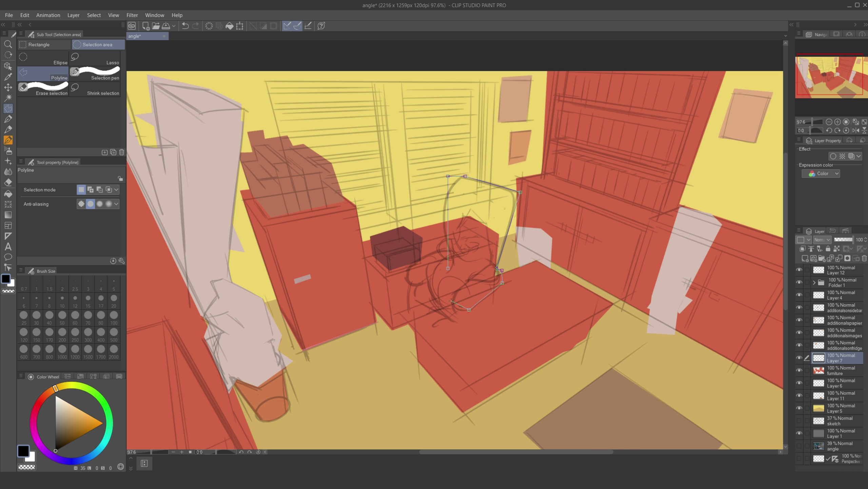
Task: Show the sketch layer
Action: pos(799,420)
